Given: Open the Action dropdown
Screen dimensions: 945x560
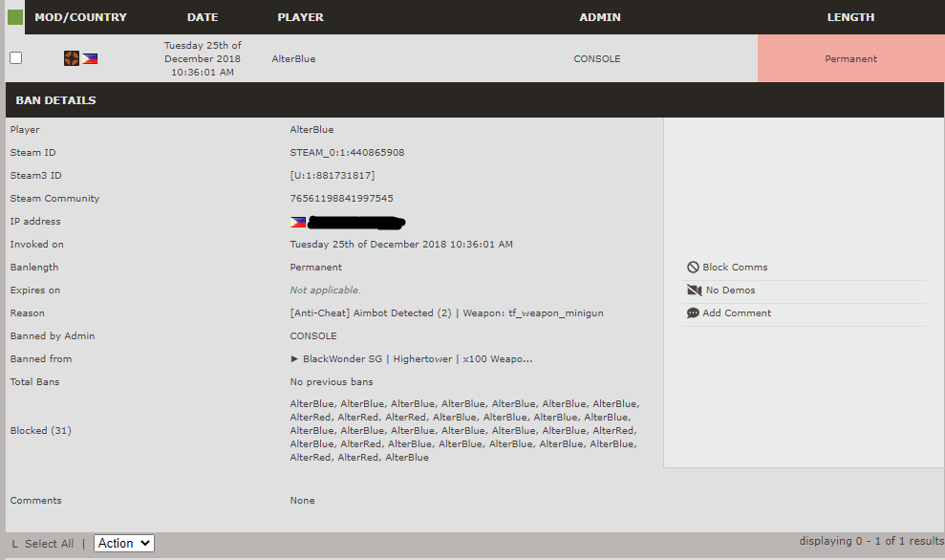Looking at the screenshot, I should (124, 543).
